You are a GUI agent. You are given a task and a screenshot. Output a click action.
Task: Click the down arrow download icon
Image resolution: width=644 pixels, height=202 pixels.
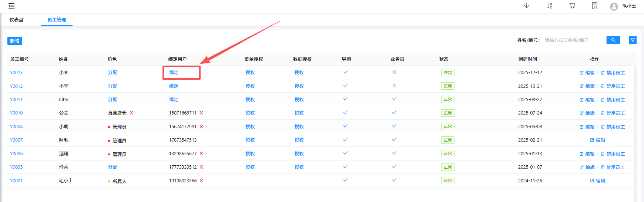pyautogui.click(x=527, y=6)
